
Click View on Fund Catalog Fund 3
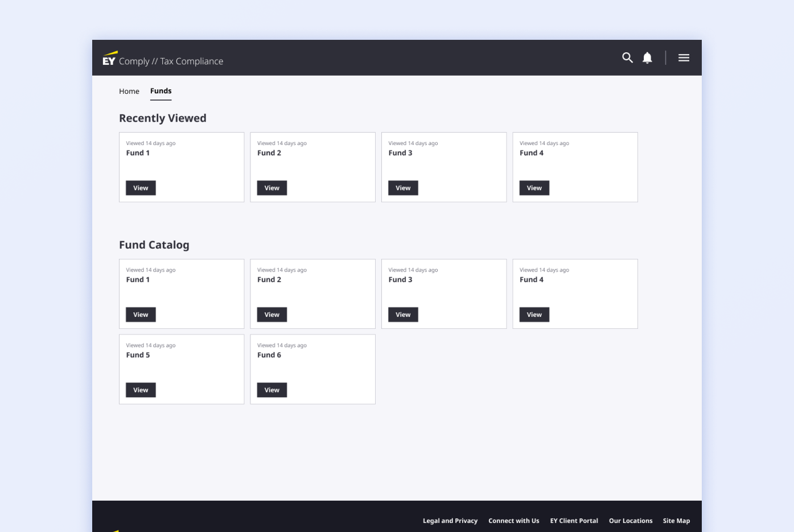[x=403, y=315]
